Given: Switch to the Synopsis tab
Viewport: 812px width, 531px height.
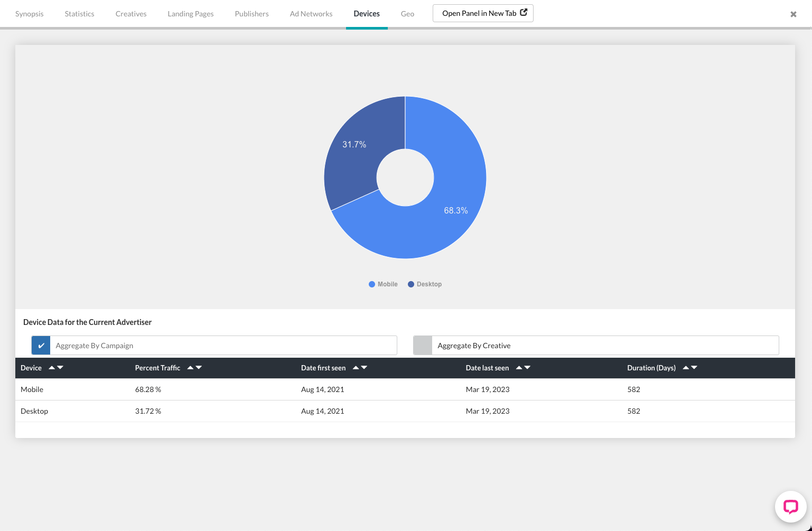Looking at the screenshot, I should click(x=30, y=14).
